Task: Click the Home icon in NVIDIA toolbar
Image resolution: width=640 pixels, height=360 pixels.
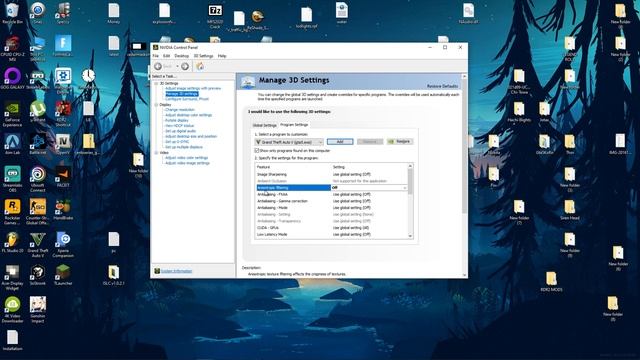Action: (x=200, y=66)
